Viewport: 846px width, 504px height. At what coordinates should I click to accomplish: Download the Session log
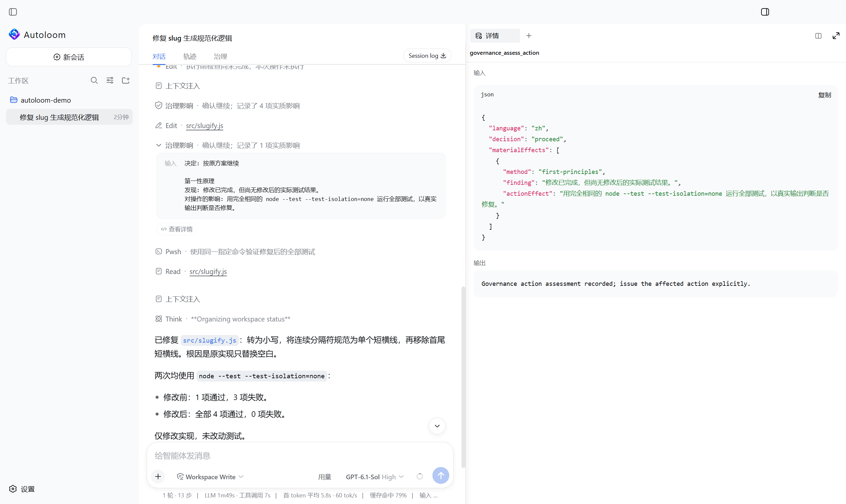[427, 56]
